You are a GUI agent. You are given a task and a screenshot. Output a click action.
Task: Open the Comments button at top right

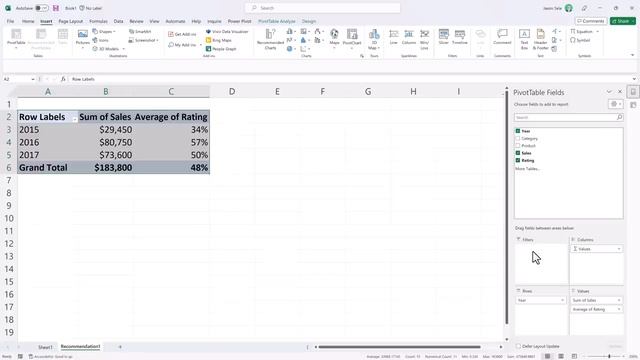tap(591, 21)
